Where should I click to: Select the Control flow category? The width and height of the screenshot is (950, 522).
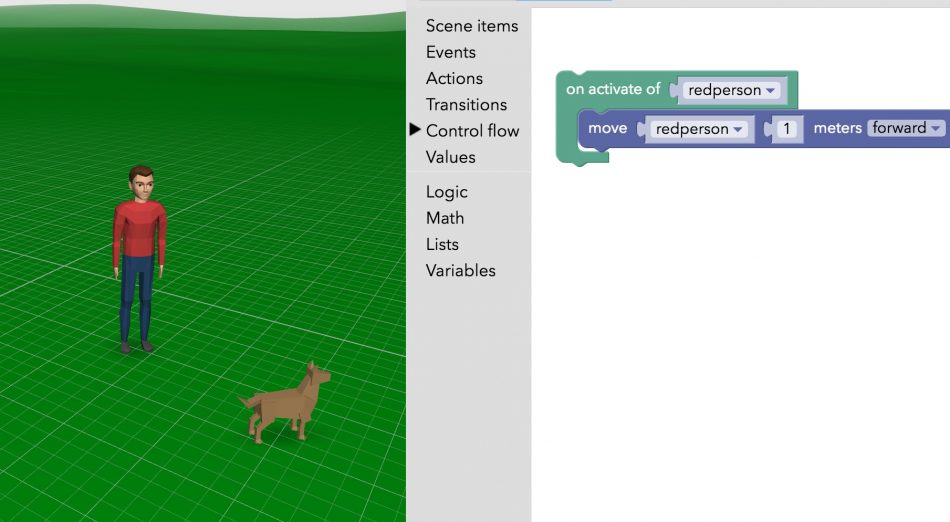click(x=472, y=130)
